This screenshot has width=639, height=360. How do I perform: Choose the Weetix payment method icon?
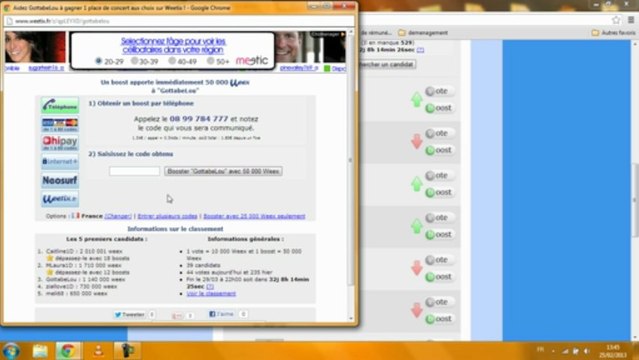tap(60, 199)
